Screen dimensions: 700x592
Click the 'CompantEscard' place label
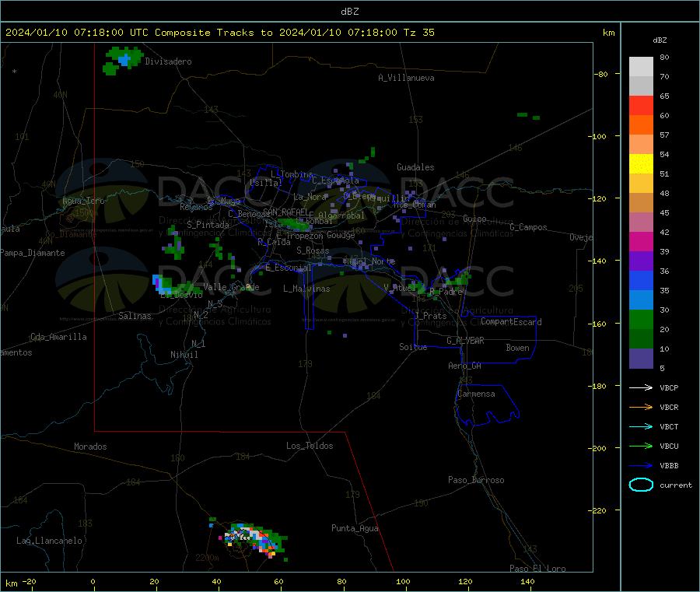pyautogui.click(x=511, y=321)
